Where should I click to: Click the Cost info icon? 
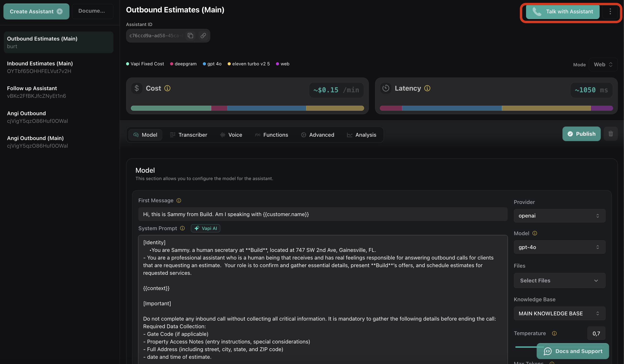[167, 88]
